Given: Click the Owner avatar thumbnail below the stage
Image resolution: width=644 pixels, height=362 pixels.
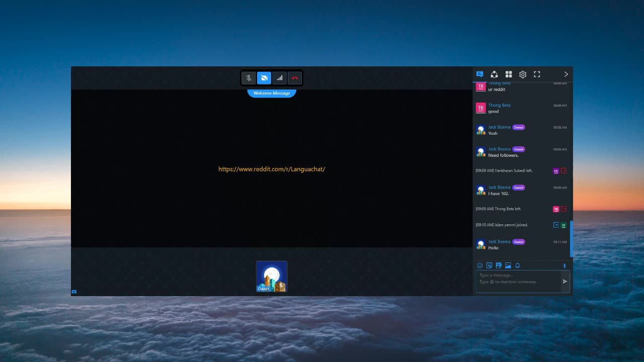Looking at the screenshot, I should (x=272, y=277).
